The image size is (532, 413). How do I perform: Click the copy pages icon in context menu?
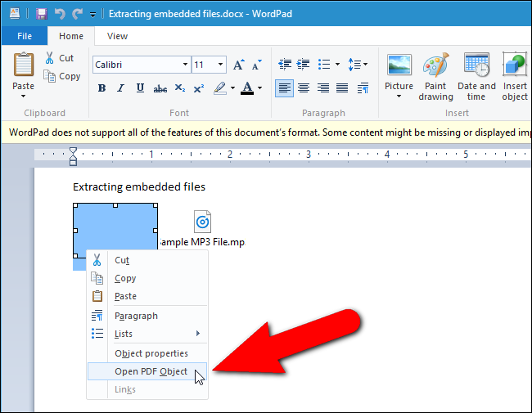point(97,278)
